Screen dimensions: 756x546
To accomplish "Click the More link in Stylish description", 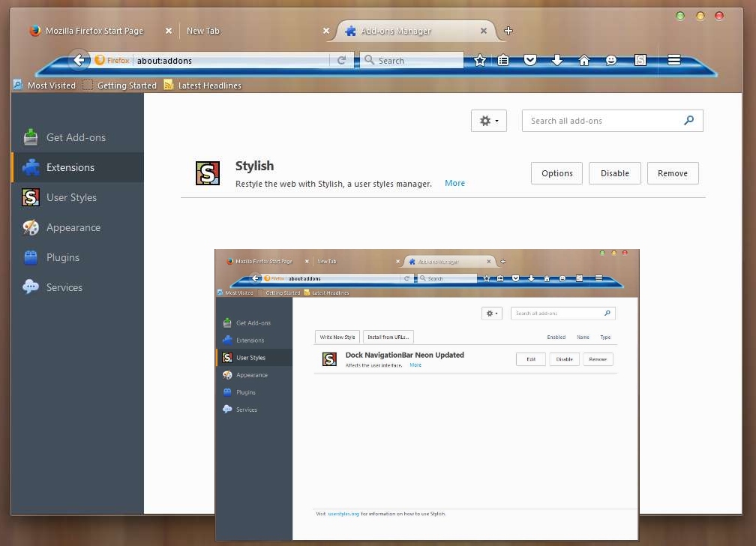I will pos(454,183).
